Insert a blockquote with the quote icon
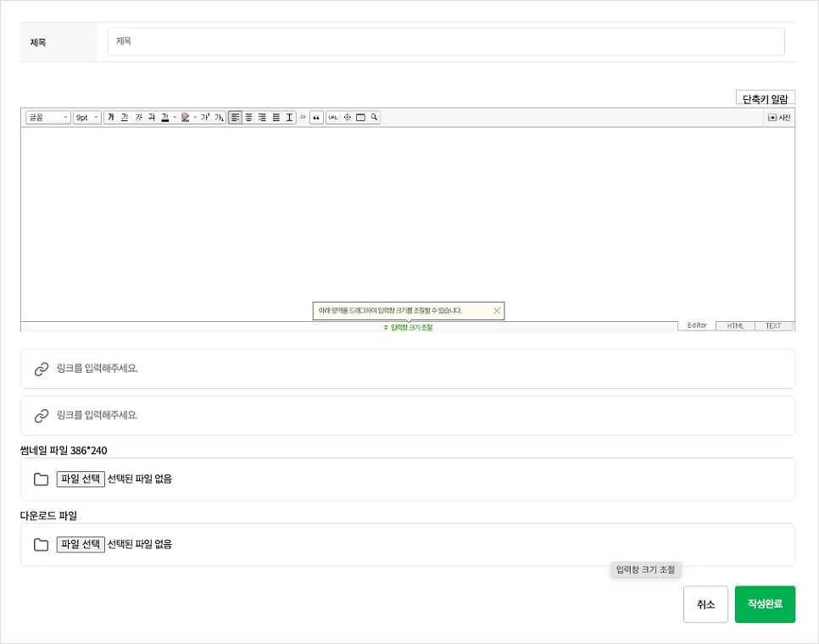 coord(316,118)
